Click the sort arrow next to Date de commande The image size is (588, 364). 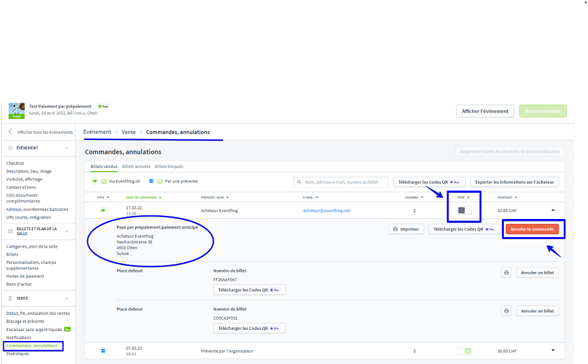pyautogui.click(x=159, y=198)
